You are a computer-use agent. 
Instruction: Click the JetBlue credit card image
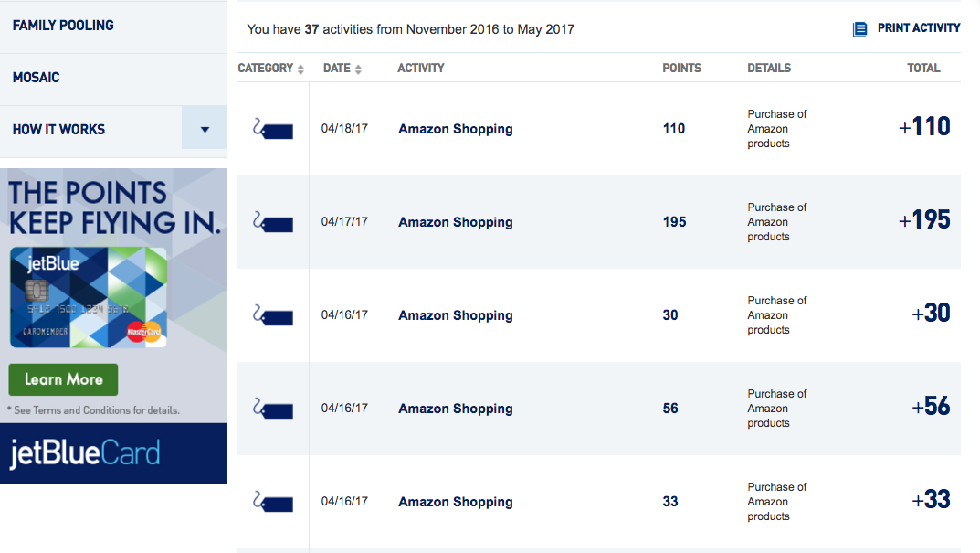click(x=88, y=297)
